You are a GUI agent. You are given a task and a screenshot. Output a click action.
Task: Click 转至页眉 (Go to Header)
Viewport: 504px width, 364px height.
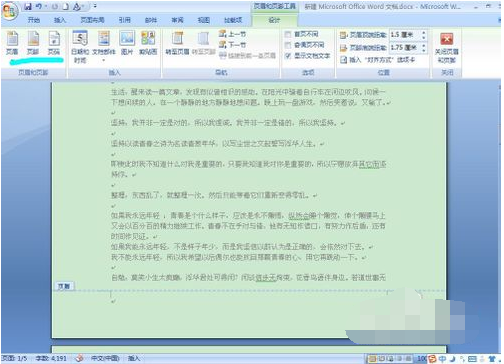(177, 43)
